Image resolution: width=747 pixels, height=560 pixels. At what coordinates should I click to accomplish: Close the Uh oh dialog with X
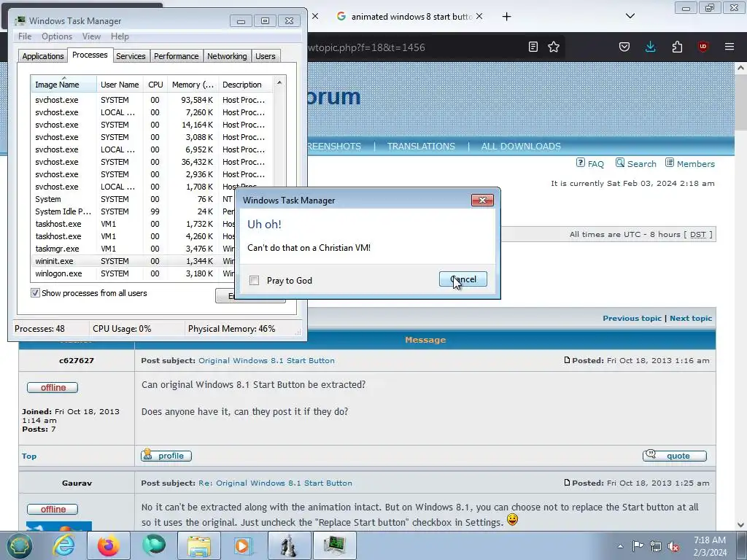pyautogui.click(x=482, y=200)
